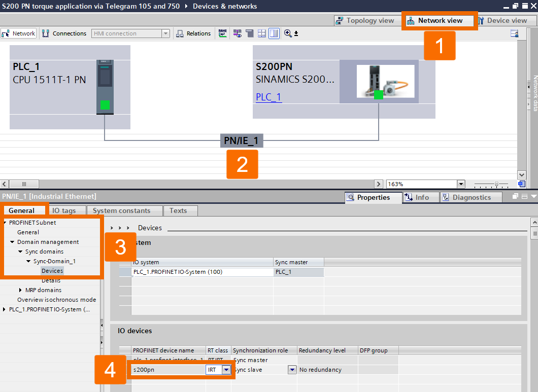
Task: Click properties panel scroll up arrow
Action: 534,223
